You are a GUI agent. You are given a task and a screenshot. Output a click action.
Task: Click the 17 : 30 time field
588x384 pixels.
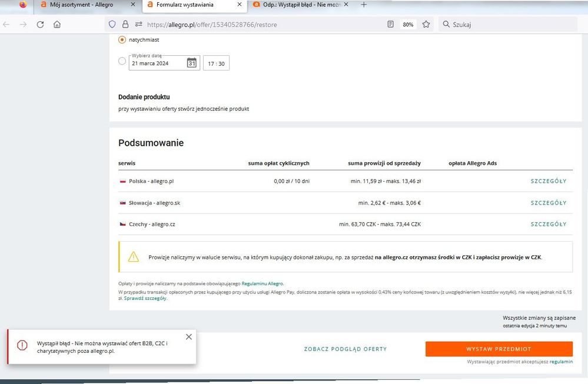tap(216, 64)
